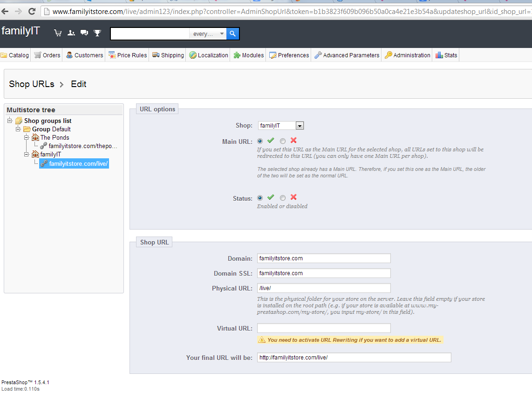Click the shopping cart quick-access icon
532x393 pixels.
pyautogui.click(x=58, y=33)
